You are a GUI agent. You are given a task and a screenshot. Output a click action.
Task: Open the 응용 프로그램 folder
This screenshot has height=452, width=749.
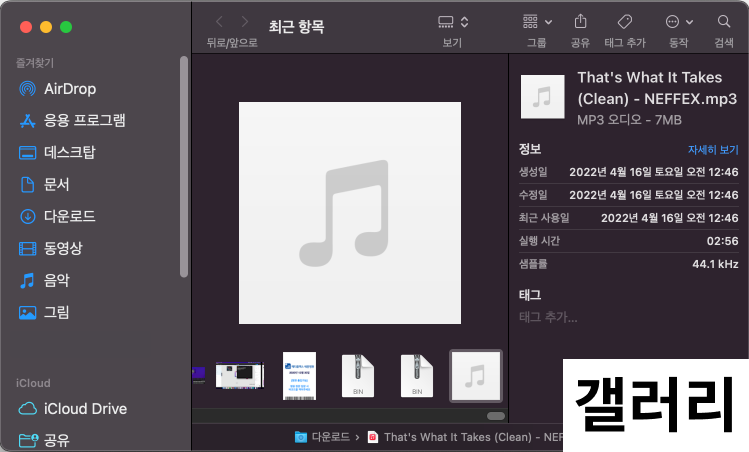pyautogui.click(x=85, y=120)
